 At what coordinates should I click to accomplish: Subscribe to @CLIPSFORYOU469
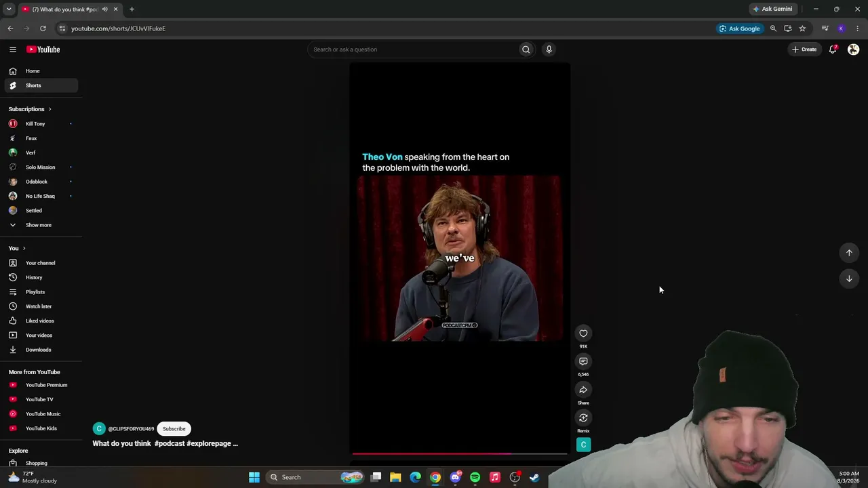pyautogui.click(x=174, y=428)
